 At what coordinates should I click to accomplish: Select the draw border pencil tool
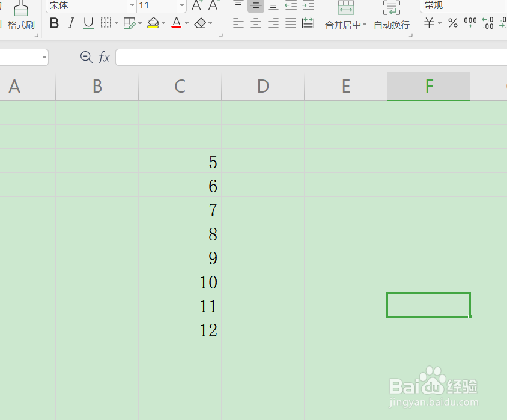tap(130, 23)
